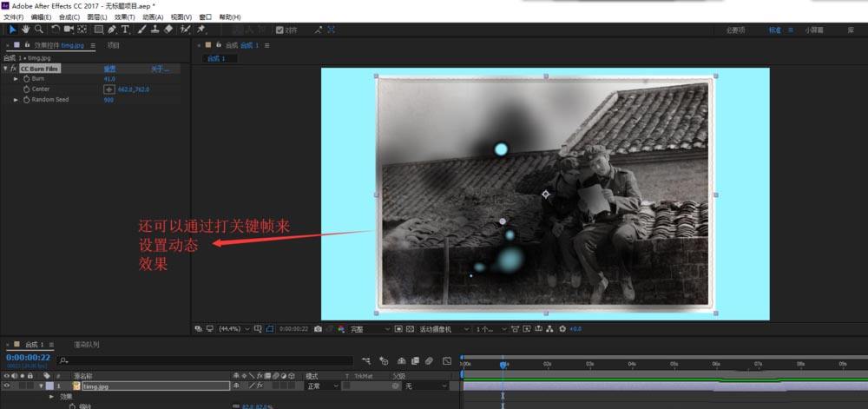Toggle the Center property stopwatch
868x409 pixels.
26,89
